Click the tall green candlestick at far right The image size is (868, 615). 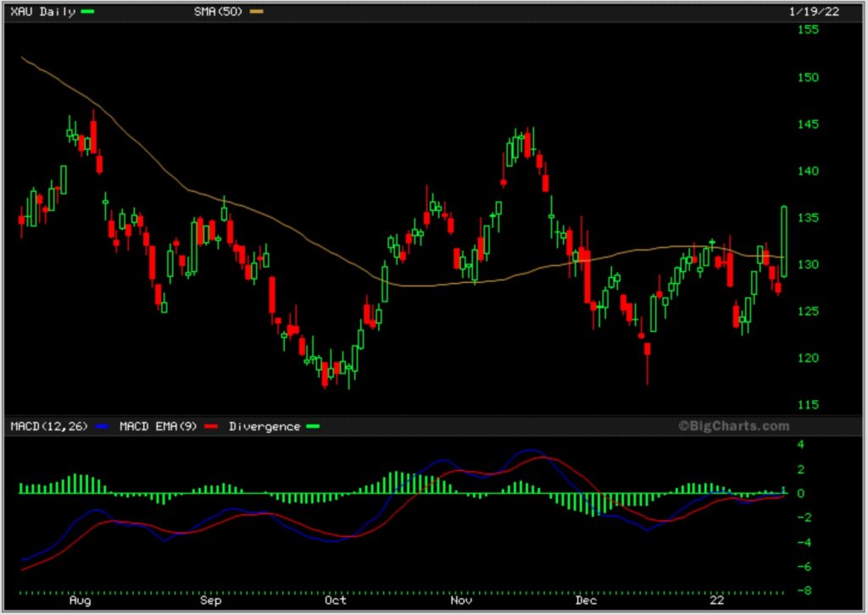point(784,241)
